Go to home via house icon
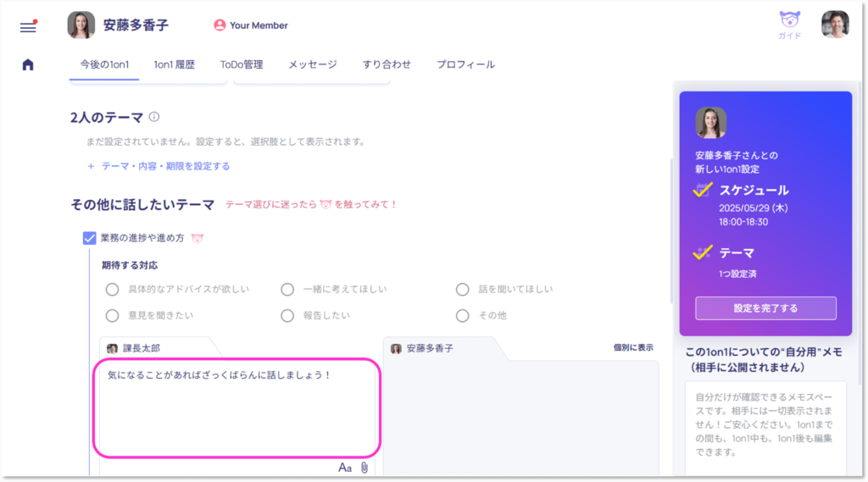This screenshot has height=482, width=868. [28, 64]
